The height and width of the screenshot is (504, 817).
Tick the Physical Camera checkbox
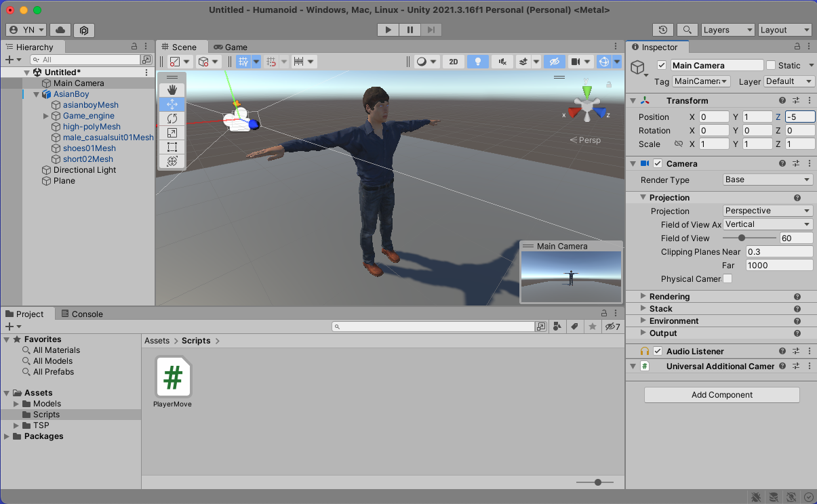coord(728,279)
